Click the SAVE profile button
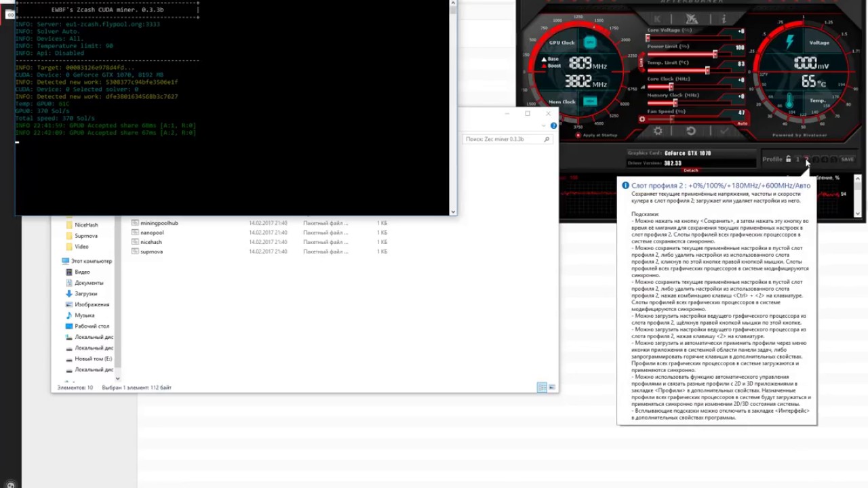 click(847, 159)
